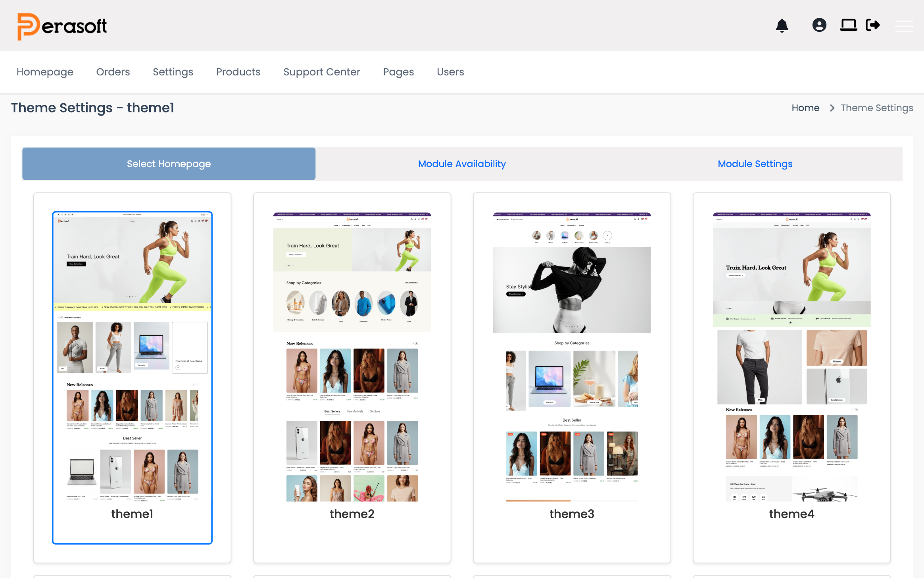Follow the Home breadcrumb link
Image resolution: width=924 pixels, height=578 pixels.
click(805, 108)
